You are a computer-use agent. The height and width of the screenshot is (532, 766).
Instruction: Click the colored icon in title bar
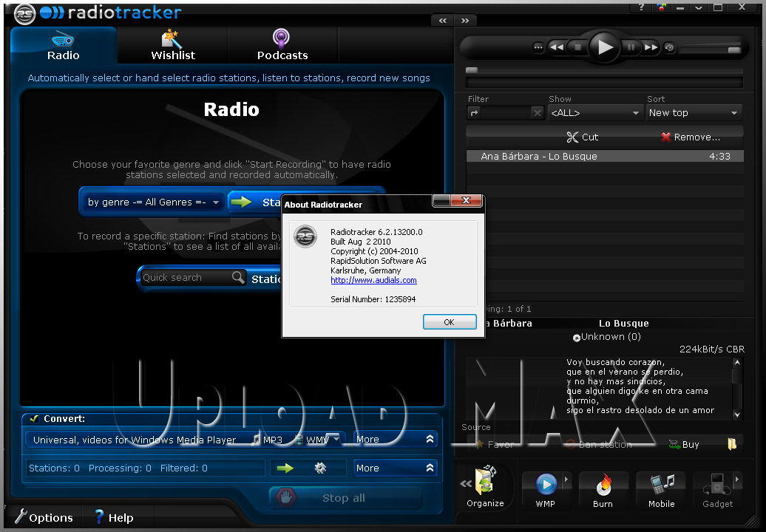tap(662, 7)
